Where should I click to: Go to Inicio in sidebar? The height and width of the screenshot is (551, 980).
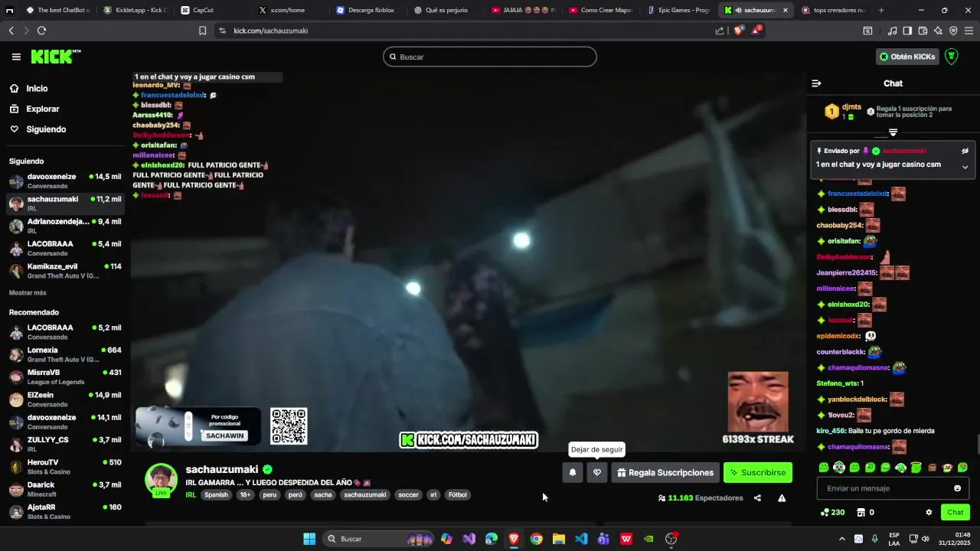coord(37,89)
